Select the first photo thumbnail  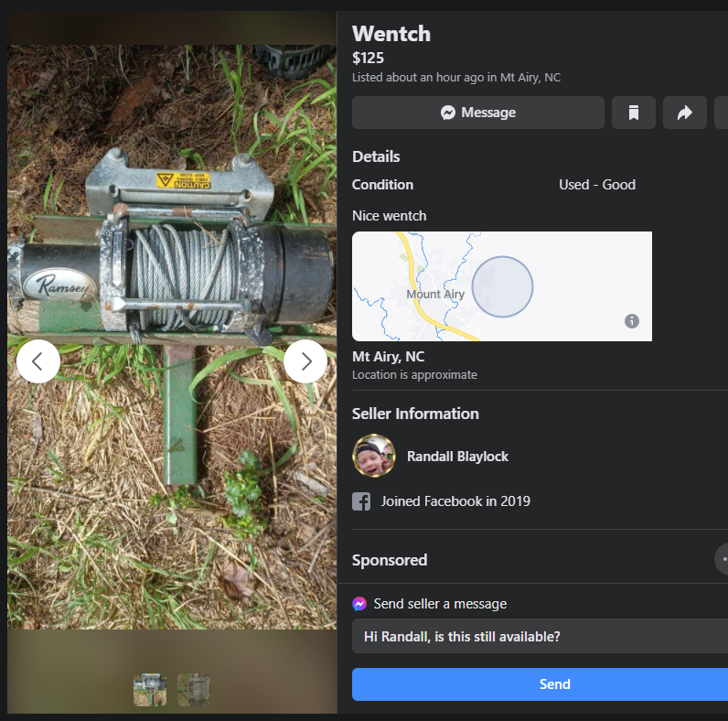tap(150, 689)
